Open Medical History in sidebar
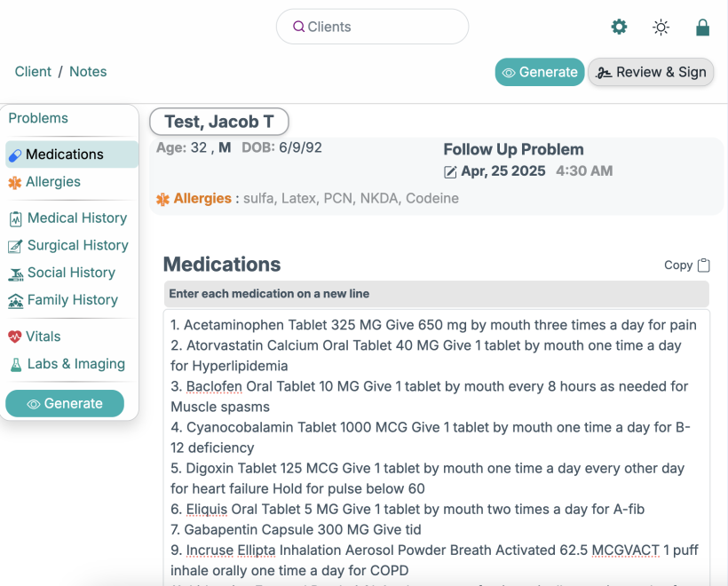 point(76,218)
